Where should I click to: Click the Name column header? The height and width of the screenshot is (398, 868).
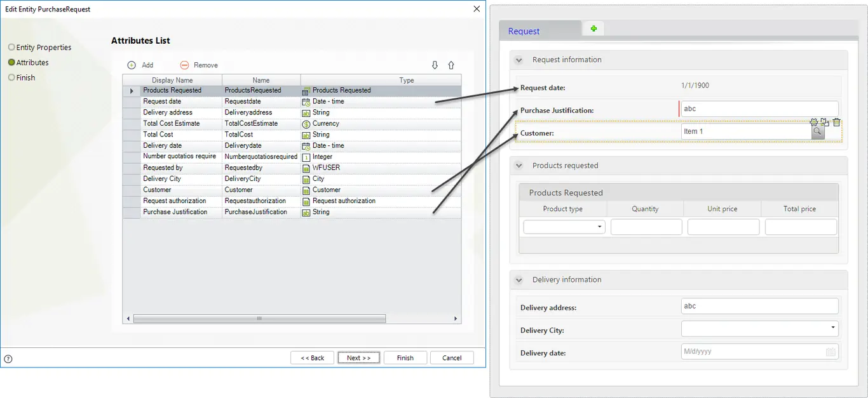coord(261,80)
